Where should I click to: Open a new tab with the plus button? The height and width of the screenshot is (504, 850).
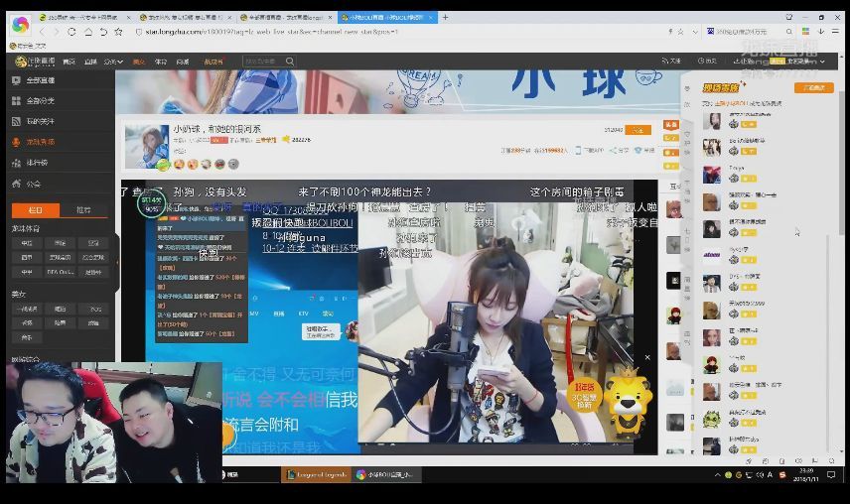coord(445,17)
